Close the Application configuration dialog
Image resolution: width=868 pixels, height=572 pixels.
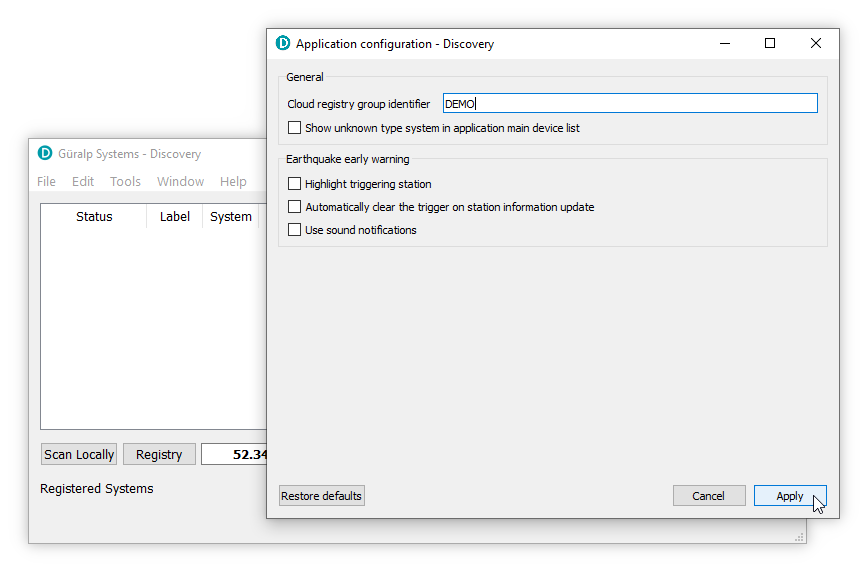tap(816, 43)
